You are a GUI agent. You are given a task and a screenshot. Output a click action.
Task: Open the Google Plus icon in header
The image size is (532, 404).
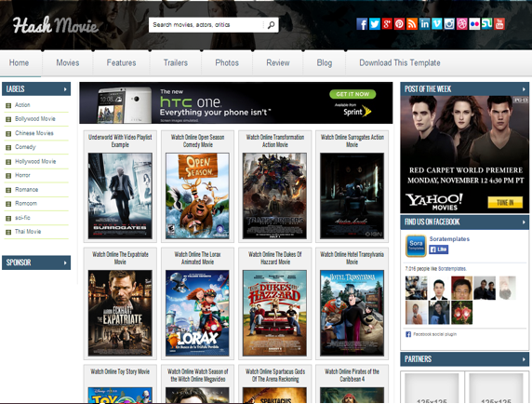(x=387, y=24)
